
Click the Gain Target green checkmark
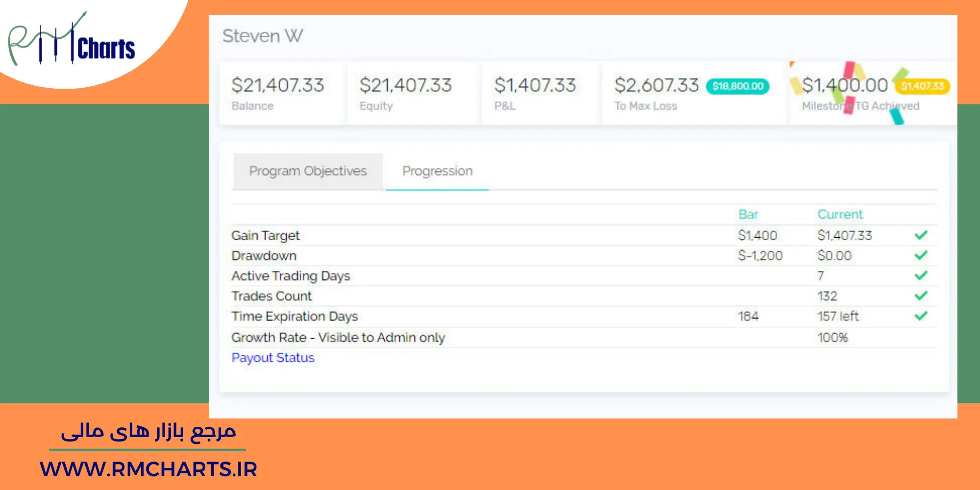point(921,235)
